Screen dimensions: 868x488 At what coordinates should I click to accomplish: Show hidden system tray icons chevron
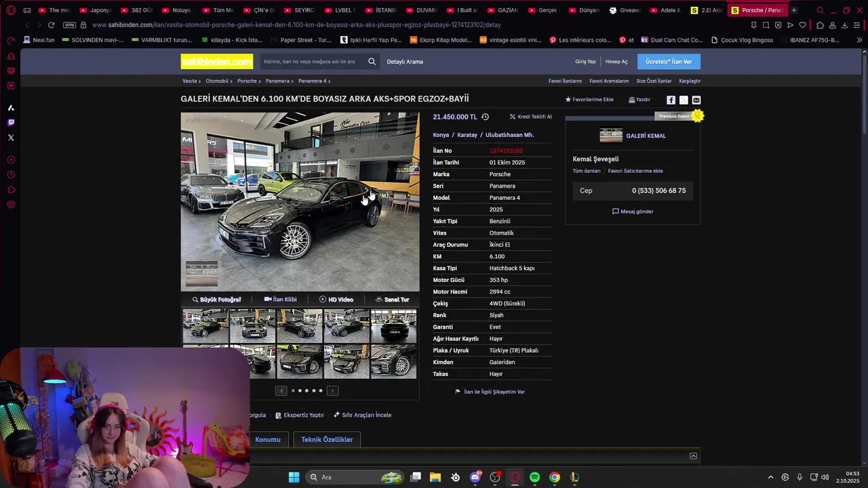770,477
